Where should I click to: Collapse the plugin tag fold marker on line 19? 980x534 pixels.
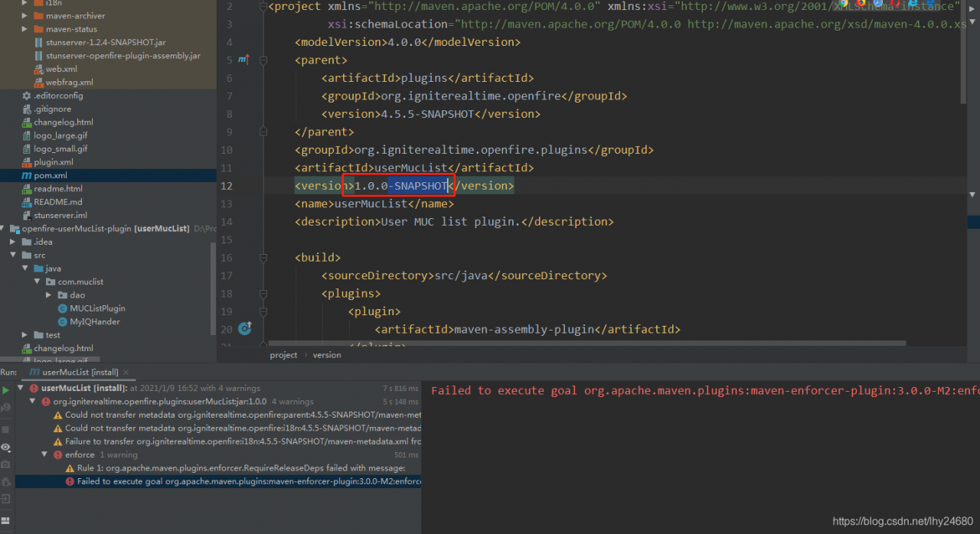click(263, 311)
